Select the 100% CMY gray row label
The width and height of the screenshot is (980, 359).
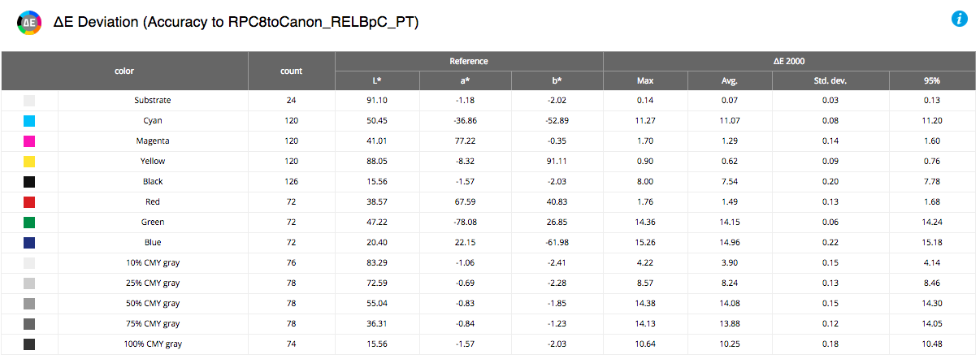(153, 344)
